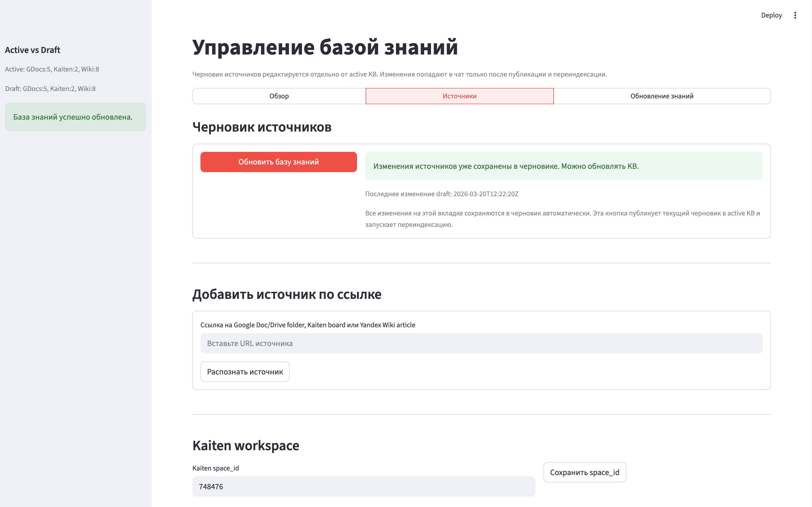
Task: Open the "Обновление знаний" tab
Action: click(x=662, y=96)
